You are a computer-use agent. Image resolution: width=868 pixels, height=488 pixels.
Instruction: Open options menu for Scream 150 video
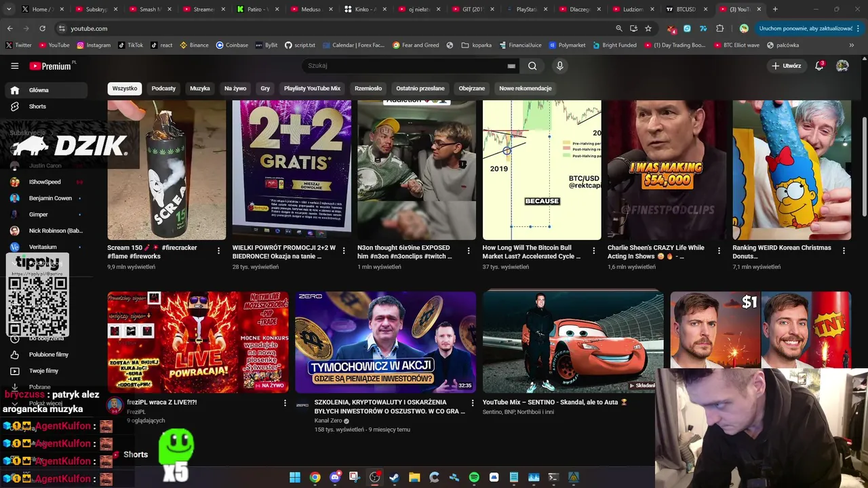pos(218,251)
